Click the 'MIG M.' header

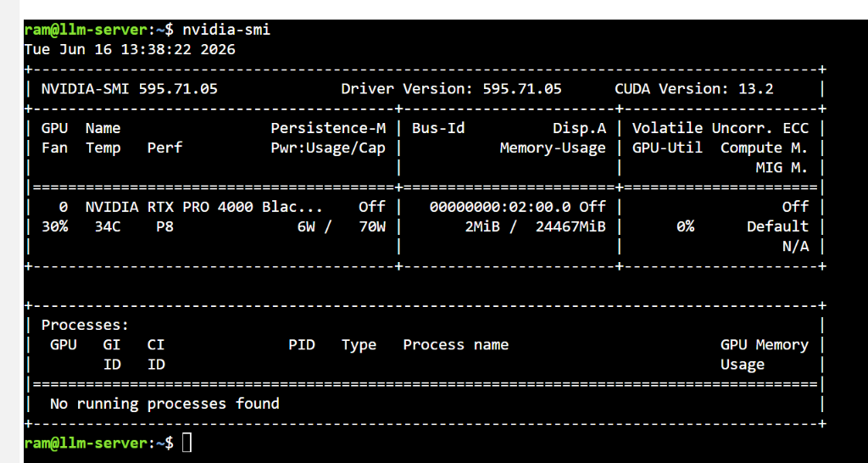point(782,168)
